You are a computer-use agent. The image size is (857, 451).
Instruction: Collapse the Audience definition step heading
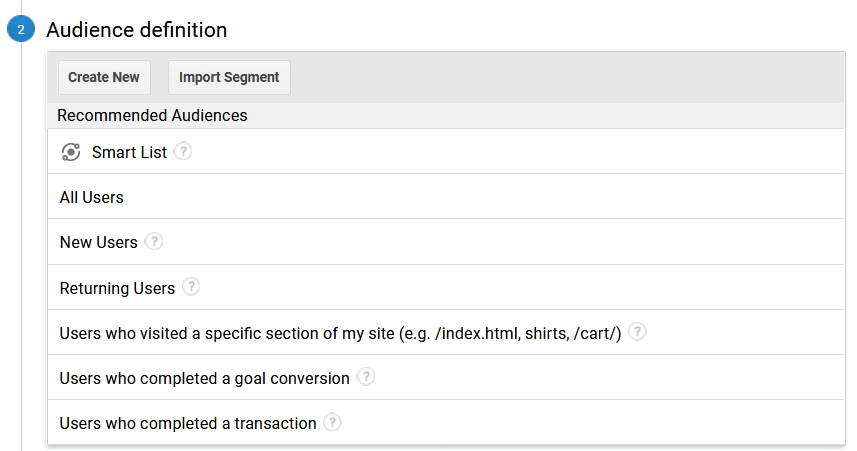point(137,30)
